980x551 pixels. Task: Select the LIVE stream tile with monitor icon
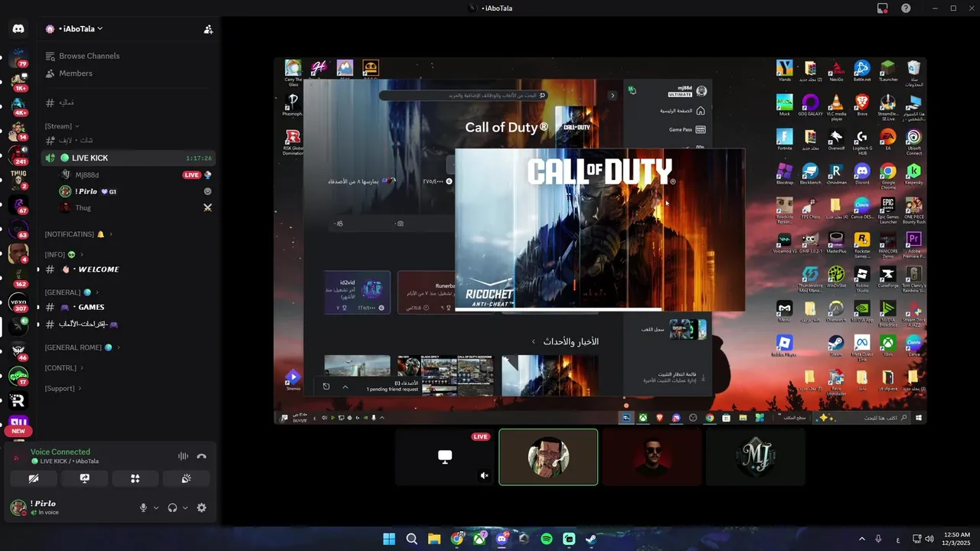[x=445, y=457]
